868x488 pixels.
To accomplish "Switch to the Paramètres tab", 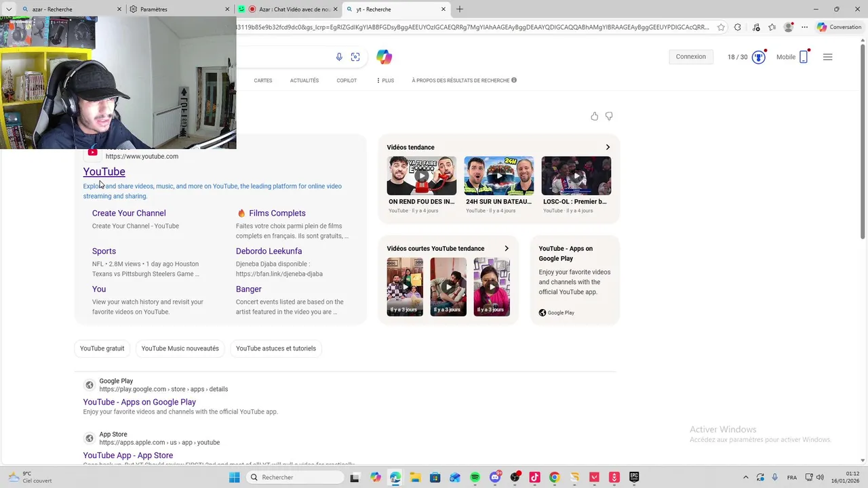I will 180,9.
